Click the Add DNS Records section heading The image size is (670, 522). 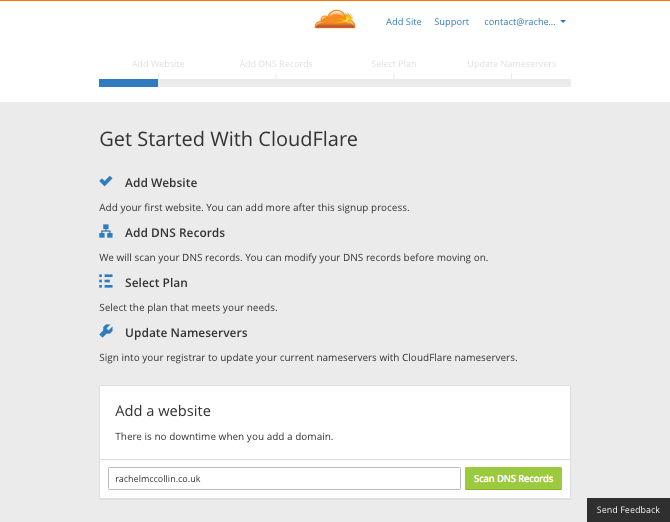[x=175, y=233]
